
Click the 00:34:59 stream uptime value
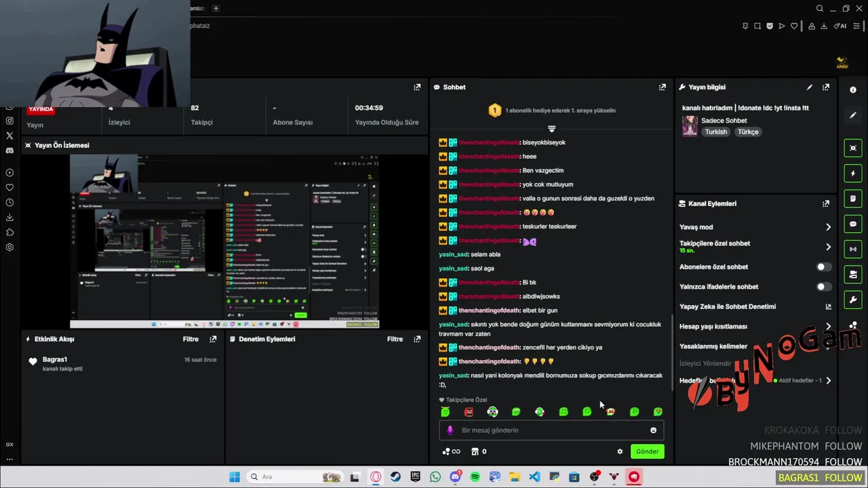coord(369,108)
